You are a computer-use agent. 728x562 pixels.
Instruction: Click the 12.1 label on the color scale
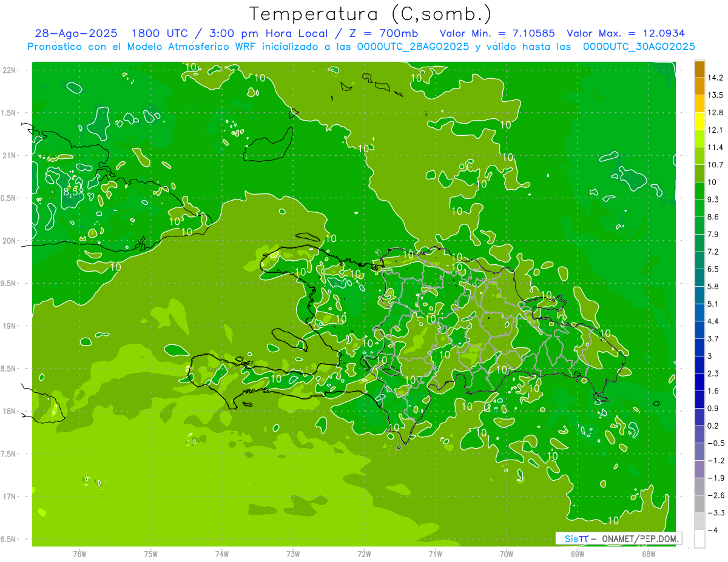pyautogui.click(x=716, y=130)
